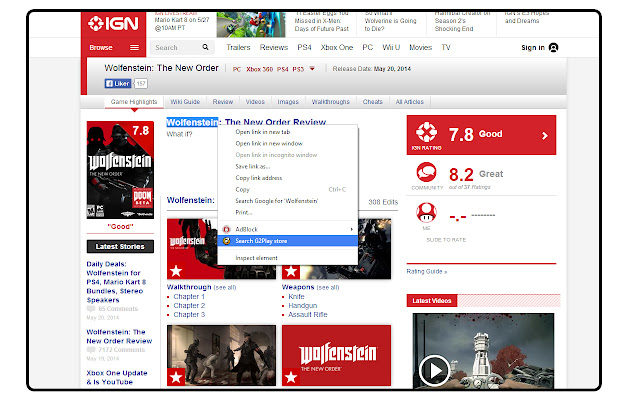Open 'Xbox One Update' story link
This screenshot has width=640, height=400.
pos(117,378)
